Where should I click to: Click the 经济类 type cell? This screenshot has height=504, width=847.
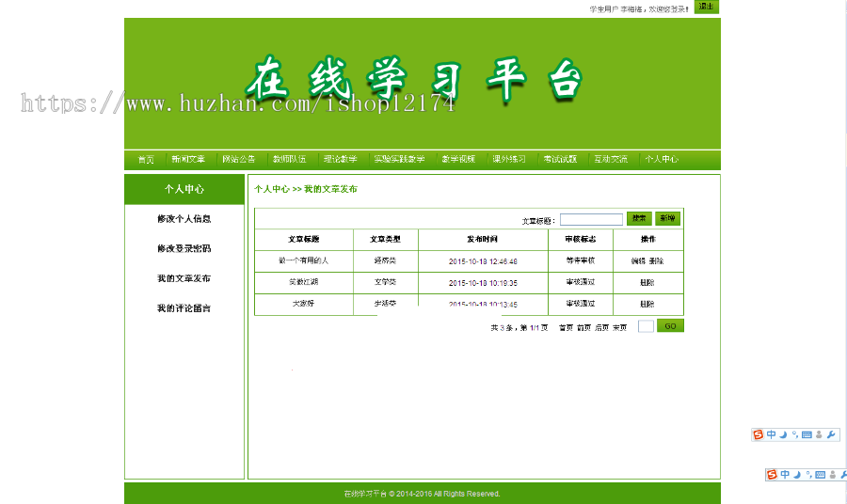coord(385,260)
